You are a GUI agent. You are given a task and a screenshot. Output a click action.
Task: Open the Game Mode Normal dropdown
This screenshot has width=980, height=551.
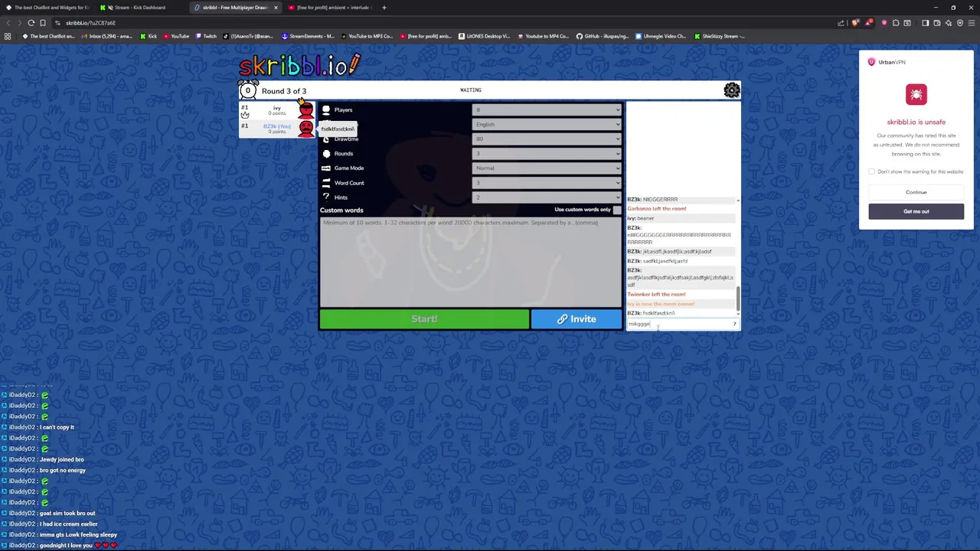click(x=547, y=168)
